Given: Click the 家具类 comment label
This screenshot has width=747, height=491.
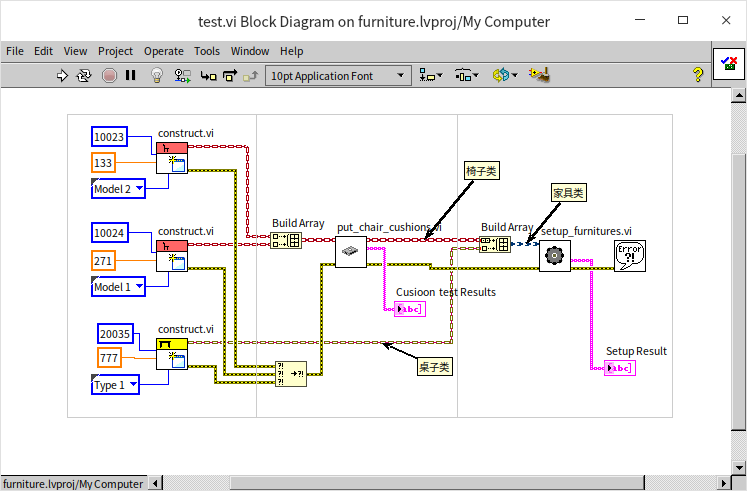Looking at the screenshot, I should [x=568, y=193].
